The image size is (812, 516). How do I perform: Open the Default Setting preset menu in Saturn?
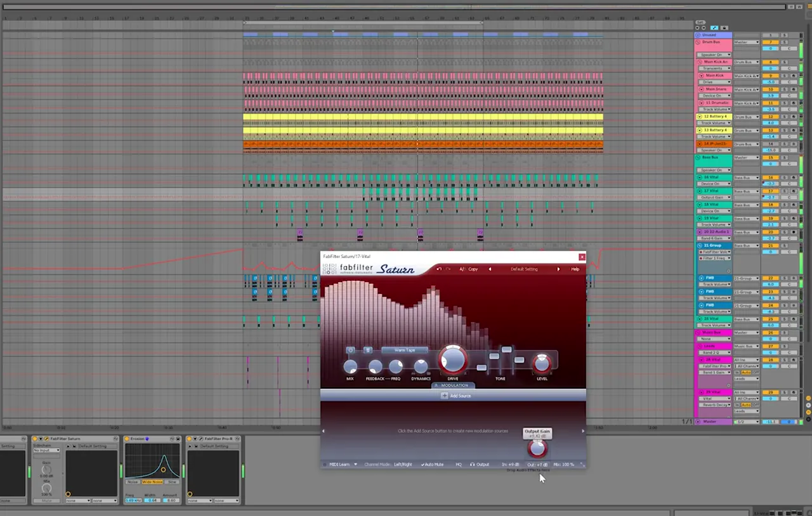pyautogui.click(x=524, y=269)
